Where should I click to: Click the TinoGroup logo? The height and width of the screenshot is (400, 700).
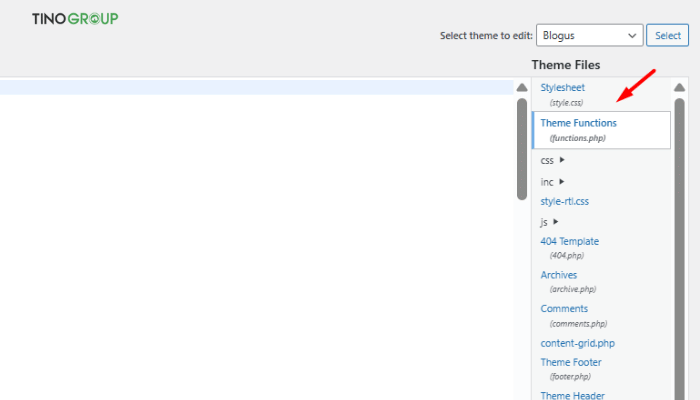point(75,19)
